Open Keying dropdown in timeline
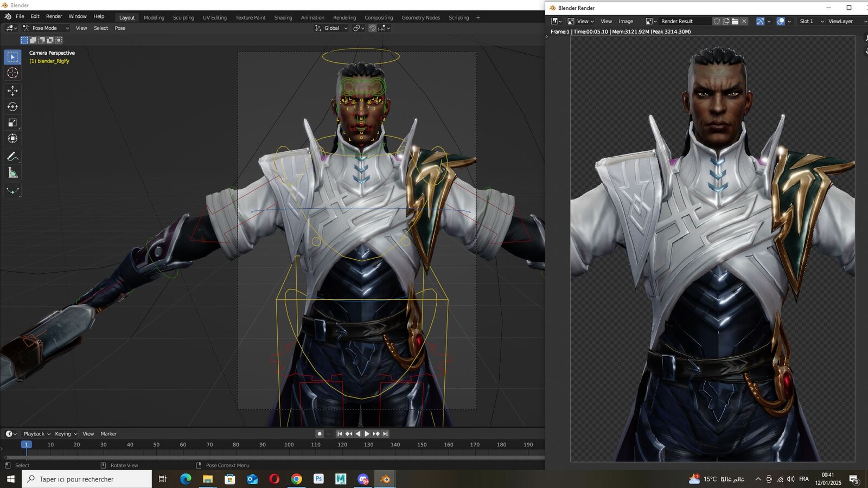868x488 pixels. (66, 434)
